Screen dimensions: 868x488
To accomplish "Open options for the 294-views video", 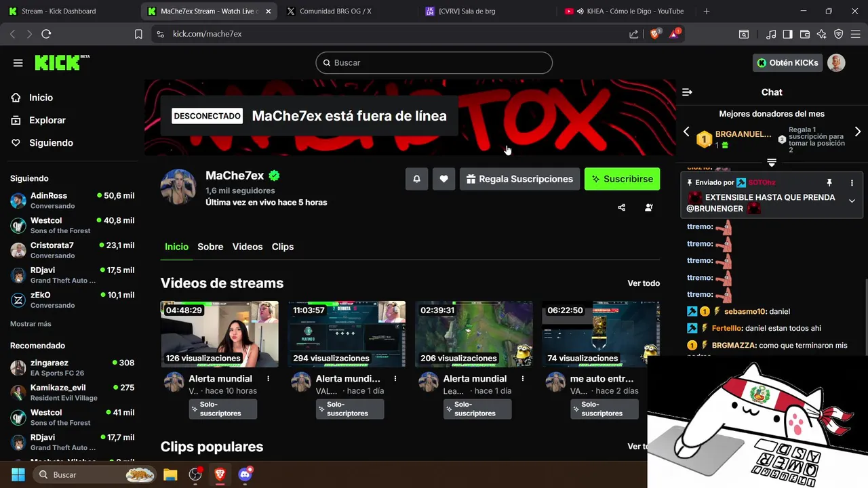I will pos(395,379).
